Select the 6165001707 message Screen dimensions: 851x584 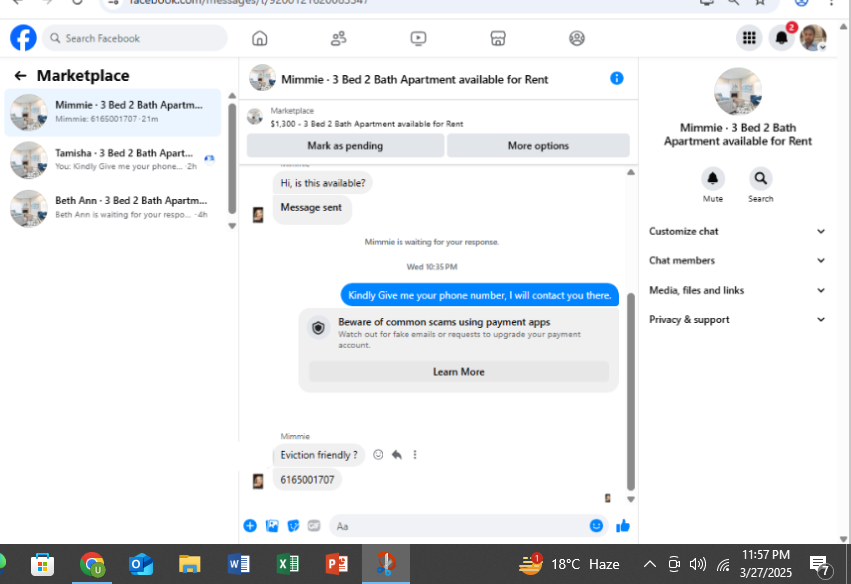[x=307, y=480]
